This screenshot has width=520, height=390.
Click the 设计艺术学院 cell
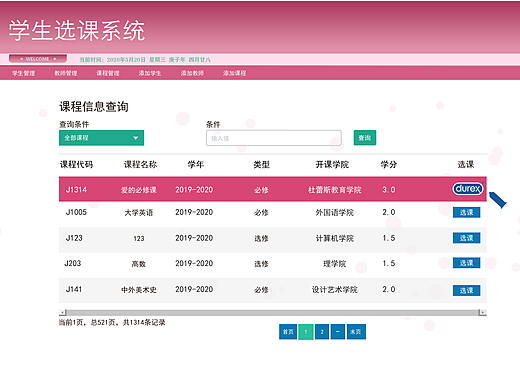pos(335,290)
